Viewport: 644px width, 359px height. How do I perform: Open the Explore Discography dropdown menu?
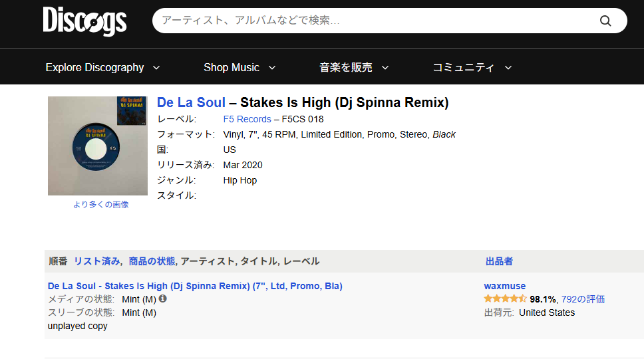click(102, 67)
